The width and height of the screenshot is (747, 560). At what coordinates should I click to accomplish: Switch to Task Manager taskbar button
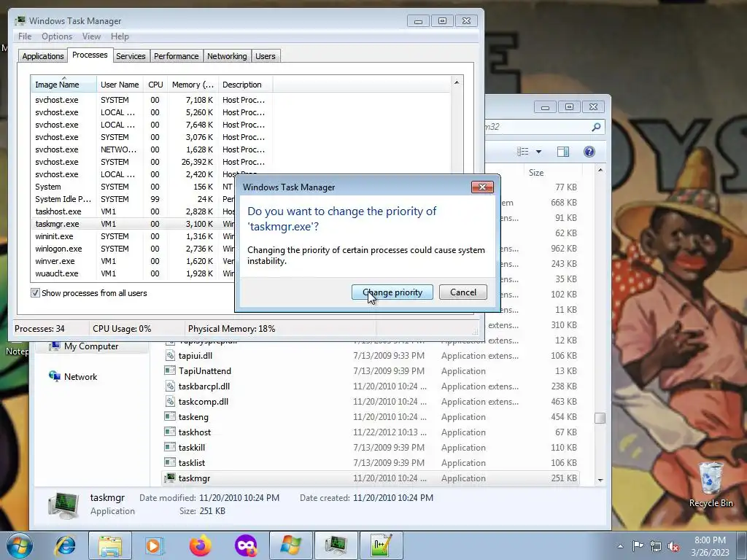(x=336, y=545)
